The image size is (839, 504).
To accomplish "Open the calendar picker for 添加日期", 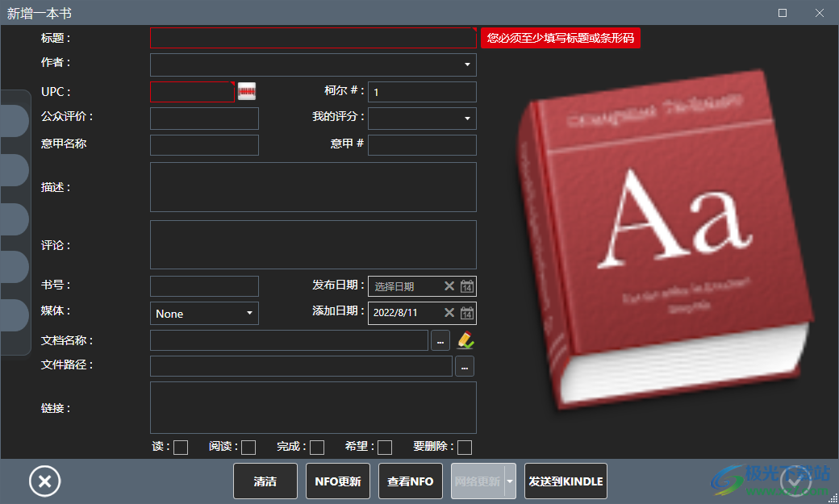I will click(467, 313).
